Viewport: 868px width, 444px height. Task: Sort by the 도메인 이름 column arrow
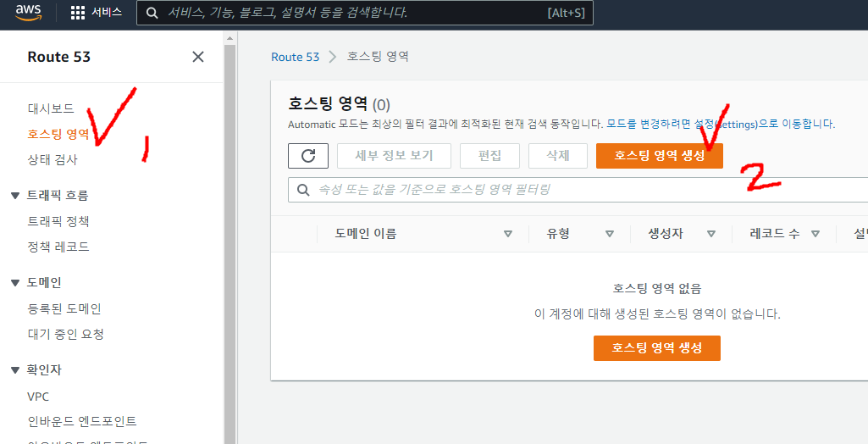coord(507,234)
